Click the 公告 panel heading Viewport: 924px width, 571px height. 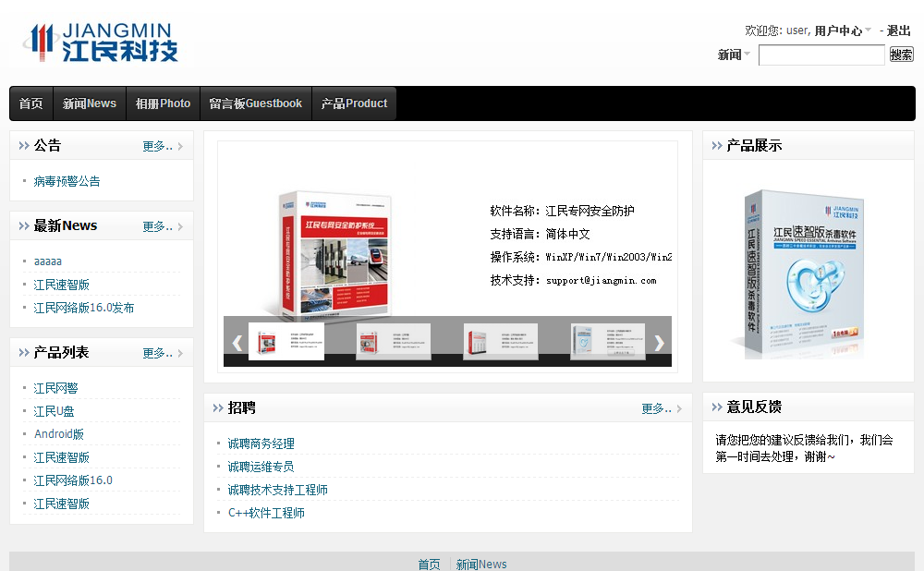47,146
